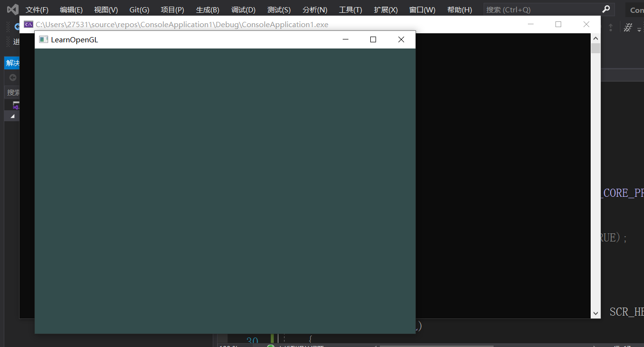Screen dimensions: 644x347
Task: Open the 分析(N) menu
Action: pyautogui.click(x=315, y=10)
